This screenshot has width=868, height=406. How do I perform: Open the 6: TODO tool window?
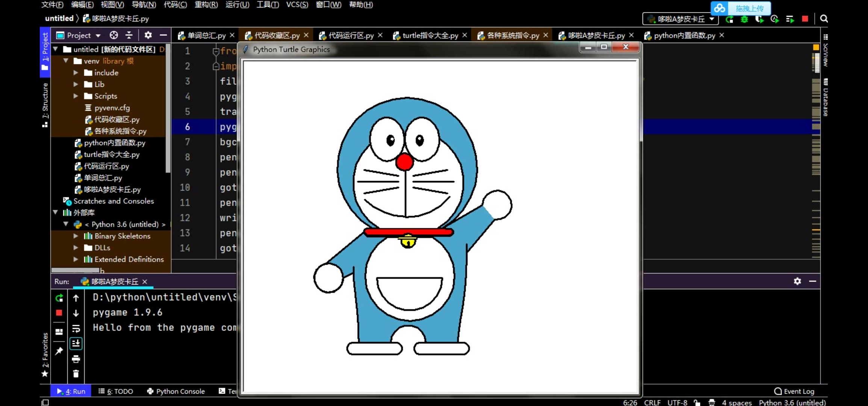coord(116,391)
